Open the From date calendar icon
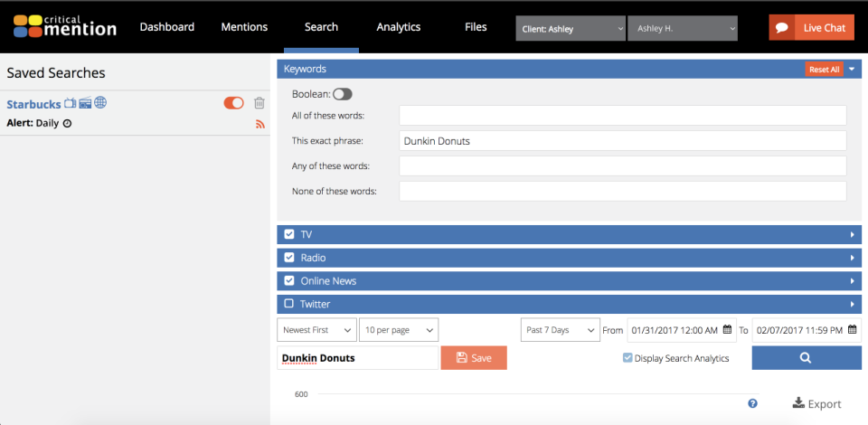Screen dimensions: 868x425 [727, 329]
